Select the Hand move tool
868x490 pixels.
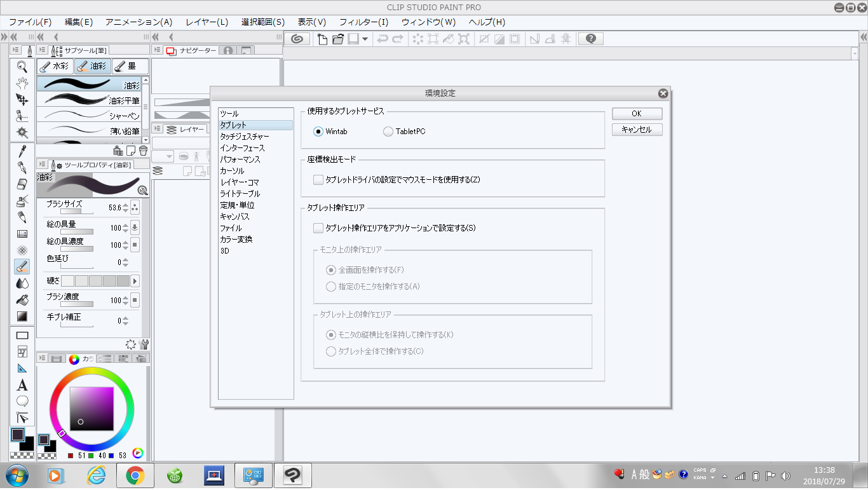click(22, 83)
